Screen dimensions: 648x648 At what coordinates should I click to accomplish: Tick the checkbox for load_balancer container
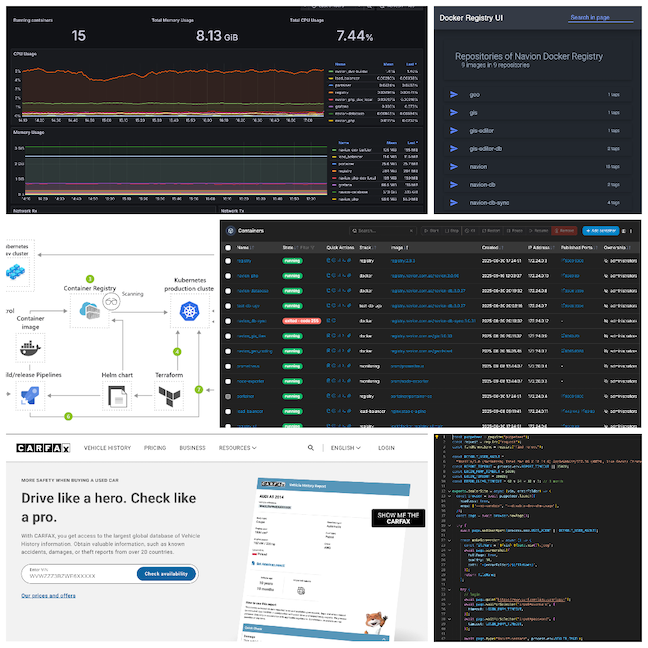tap(228, 411)
